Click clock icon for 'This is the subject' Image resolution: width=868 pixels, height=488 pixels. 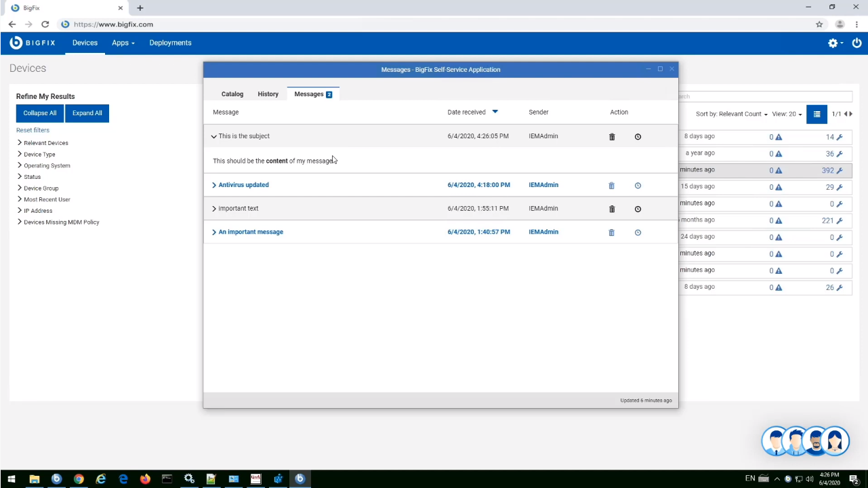coord(638,137)
